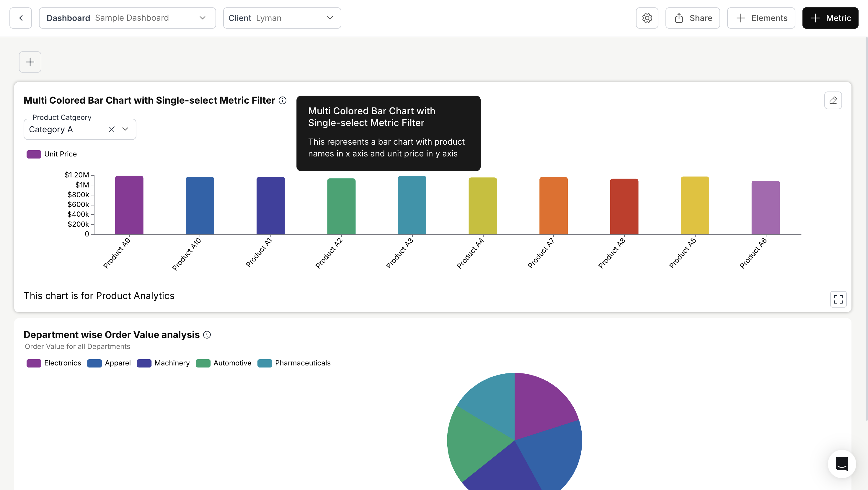
Task: Open the Client Lyman dropdown
Action: click(282, 18)
